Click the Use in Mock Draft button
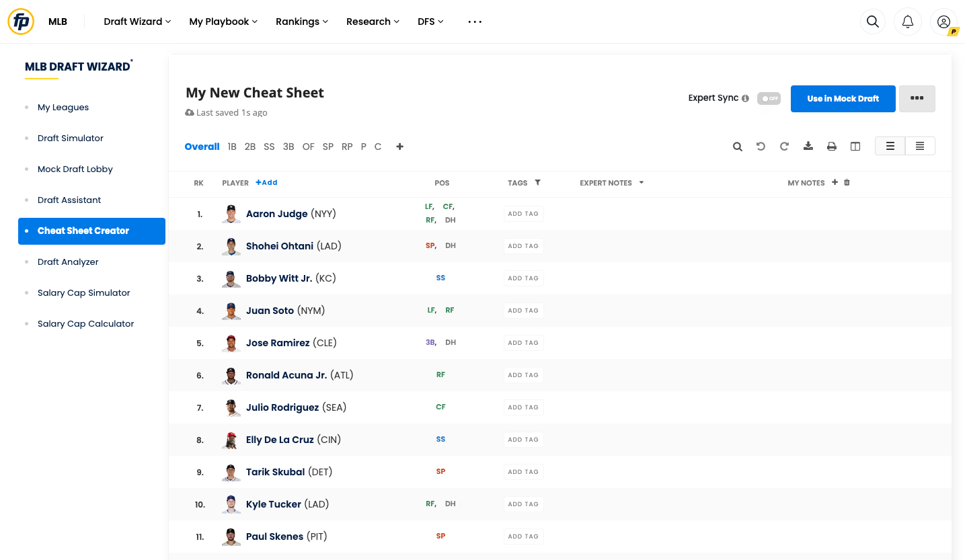 click(x=843, y=98)
